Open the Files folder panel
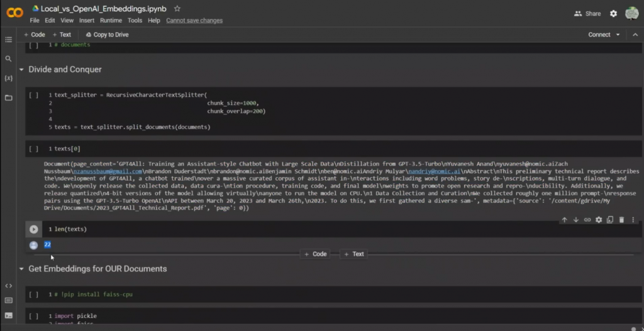Viewport: 644px width, 331px height. pyautogui.click(x=8, y=98)
